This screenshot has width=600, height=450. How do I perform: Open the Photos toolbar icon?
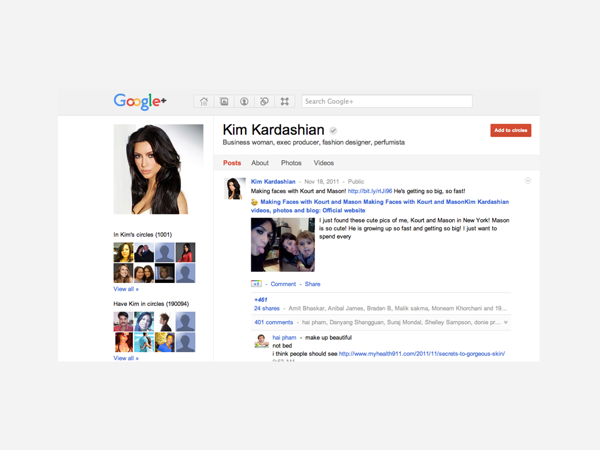(224, 101)
